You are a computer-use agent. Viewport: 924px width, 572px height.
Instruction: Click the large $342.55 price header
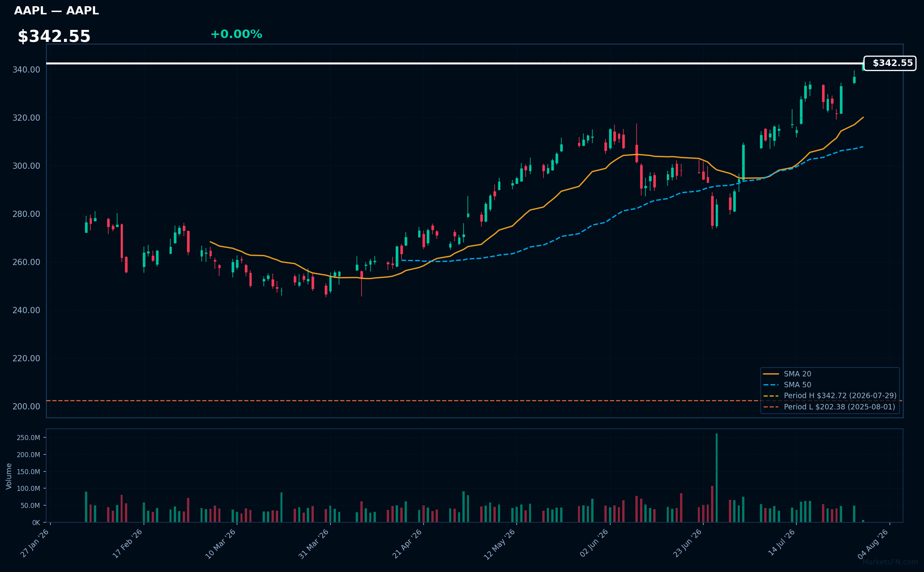(x=54, y=36)
